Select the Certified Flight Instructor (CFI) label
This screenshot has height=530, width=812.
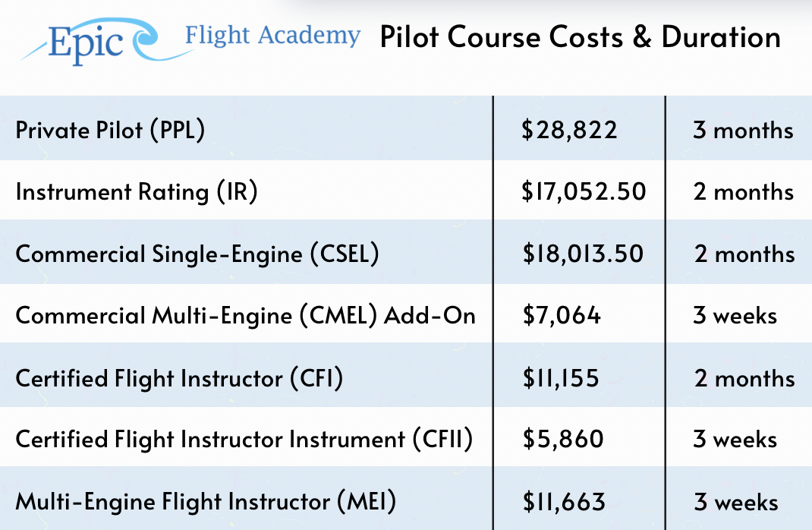pyautogui.click(x=179, y=377)
